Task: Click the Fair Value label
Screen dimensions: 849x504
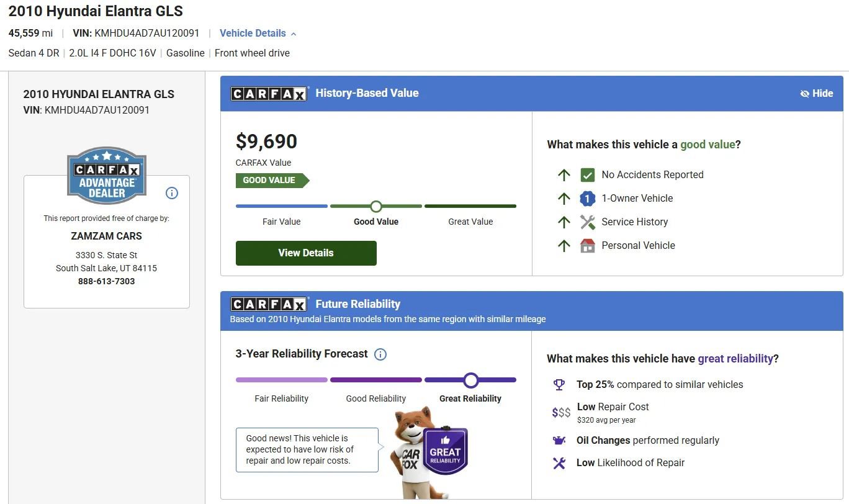Action: click(x=281, y=222)
